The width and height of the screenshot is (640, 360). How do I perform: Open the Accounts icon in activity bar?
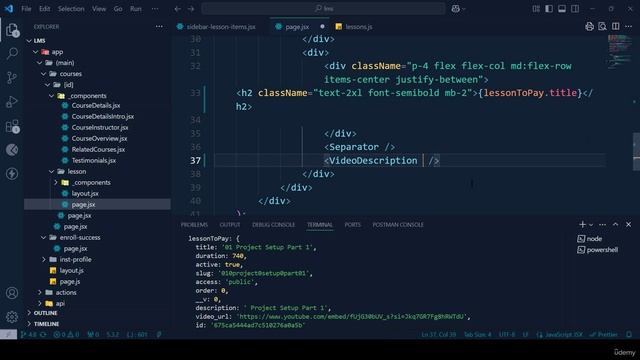[x=12, y=293]
